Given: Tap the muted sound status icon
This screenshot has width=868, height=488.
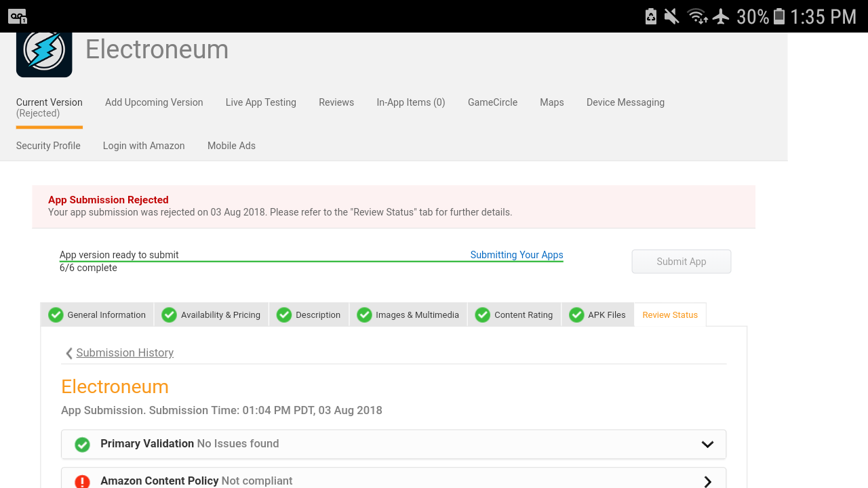Looking at the screenshot, I should click(672, 16).
